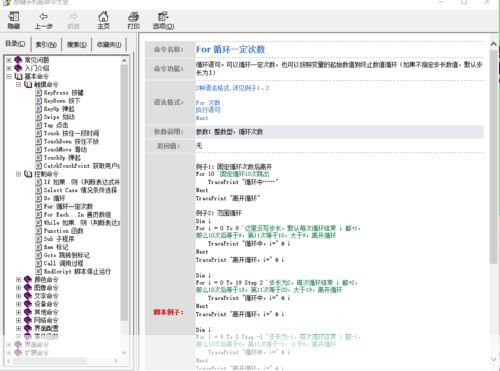Click the open-book icon beside 控制命令
Viewport: 500px width, 371px height.
coord(28,174)
